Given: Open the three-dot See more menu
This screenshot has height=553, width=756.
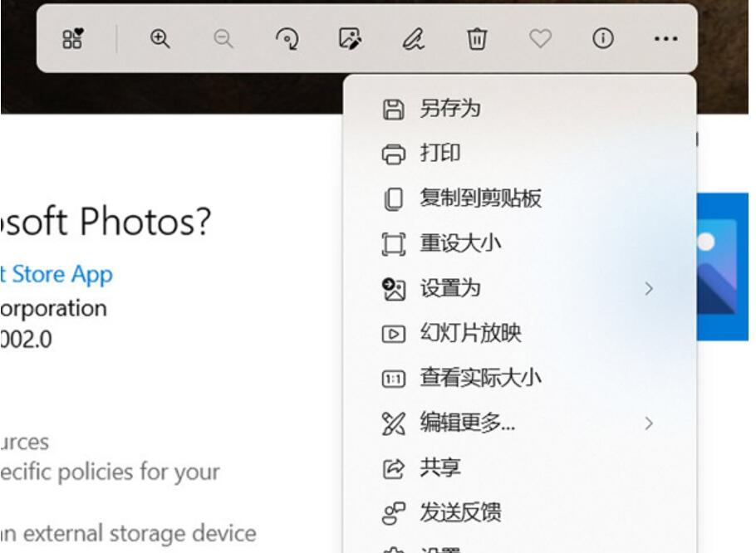Looking at the screenshot, I should tap(665, 38).
